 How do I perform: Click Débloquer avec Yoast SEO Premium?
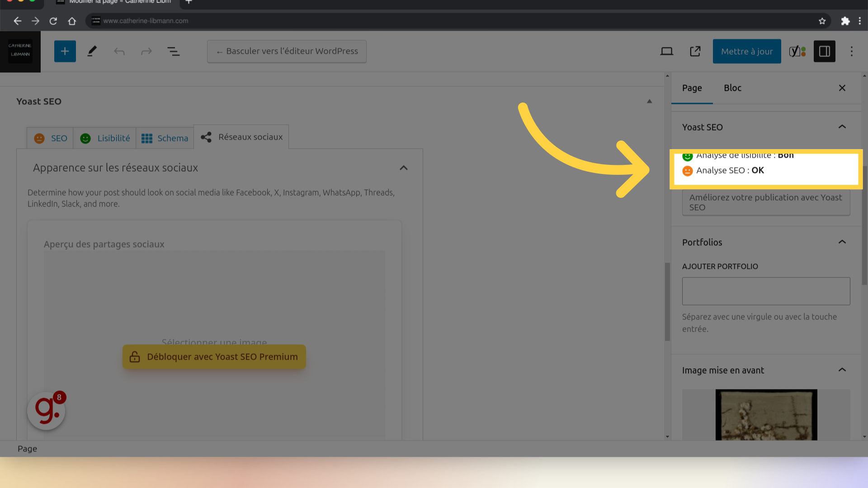pyautogui.click(x=214, y=357)
